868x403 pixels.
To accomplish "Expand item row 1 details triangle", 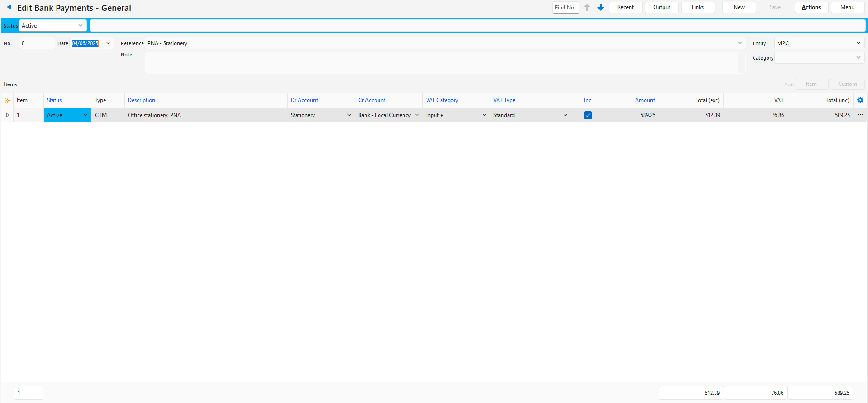I will click(x=7, y=115).
